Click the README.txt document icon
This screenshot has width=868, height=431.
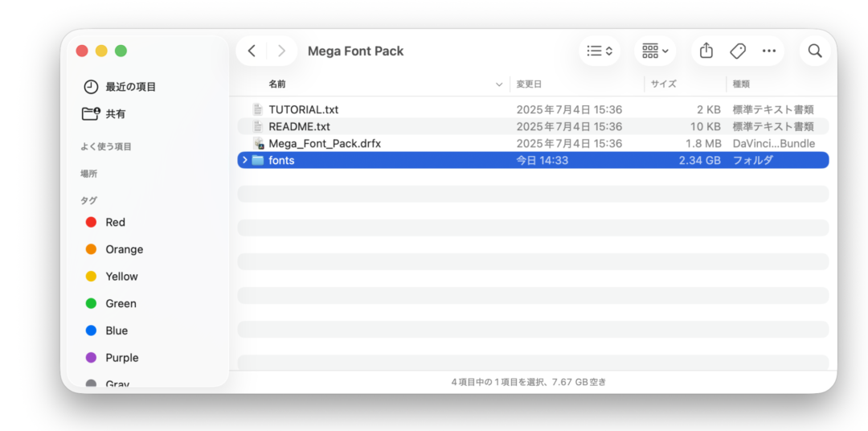[257, 127]
